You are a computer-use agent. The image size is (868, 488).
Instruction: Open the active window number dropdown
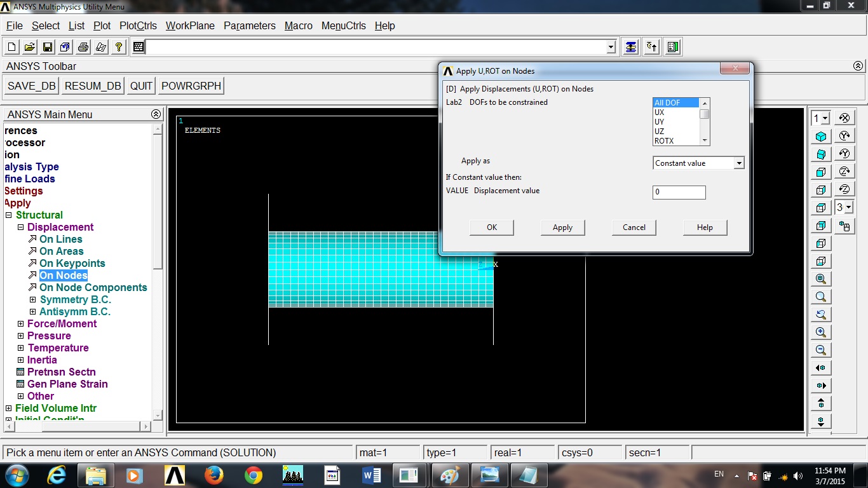(825, 118)
